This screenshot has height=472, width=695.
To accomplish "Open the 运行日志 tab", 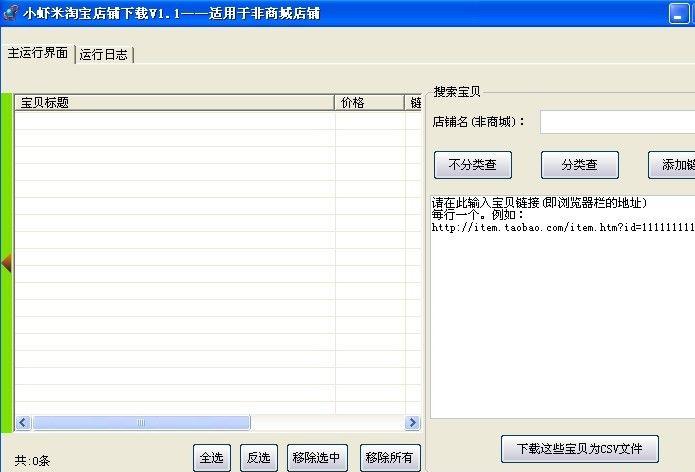I will click(x=104, y=54).
